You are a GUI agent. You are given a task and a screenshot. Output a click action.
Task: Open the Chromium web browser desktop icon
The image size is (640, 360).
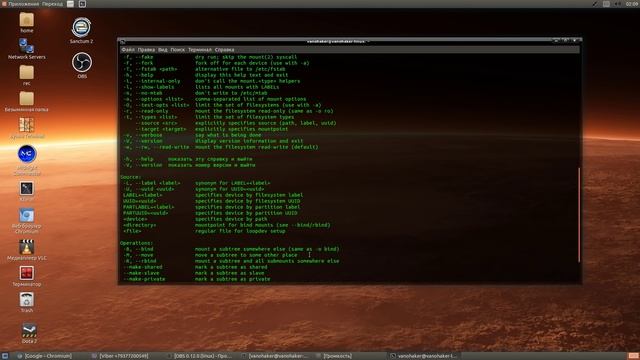click(27, 220)
